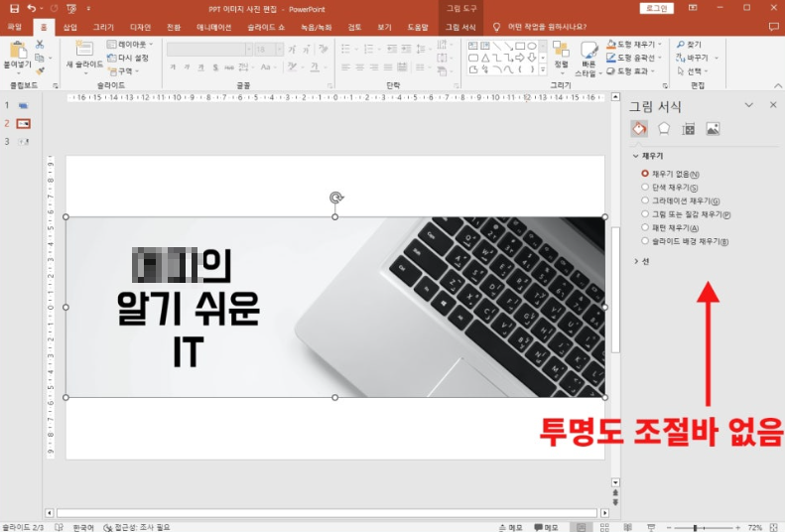Click the rotation handle above the picture
Screen dimensions: 785x532
335,198
